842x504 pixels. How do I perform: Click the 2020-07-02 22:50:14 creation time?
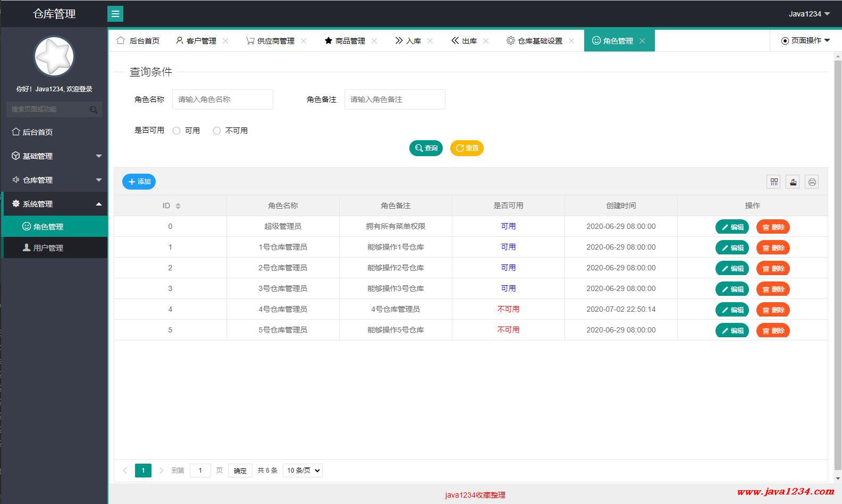point(621,309)
